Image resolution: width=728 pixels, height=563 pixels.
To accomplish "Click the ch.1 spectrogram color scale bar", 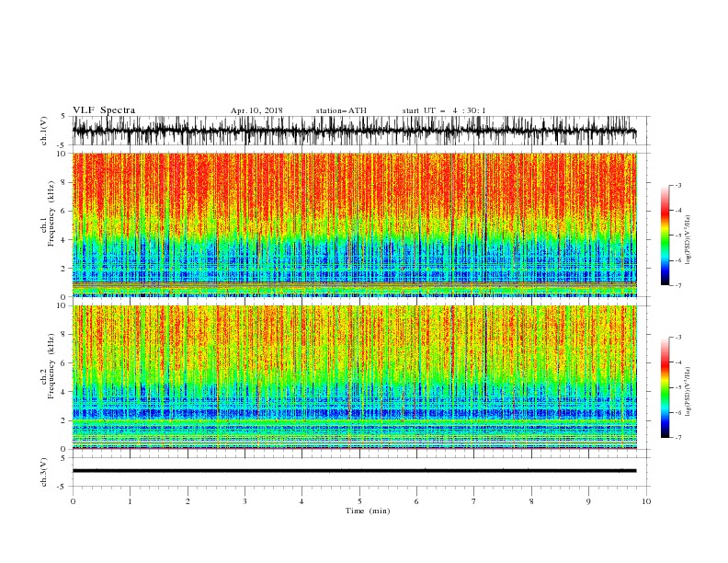I will coord(665,236).
